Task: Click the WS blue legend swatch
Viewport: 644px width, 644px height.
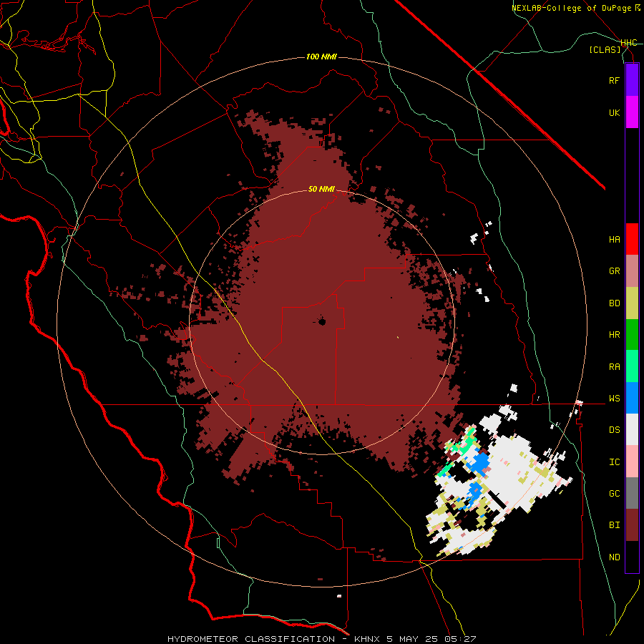Action: pos(632,398)
